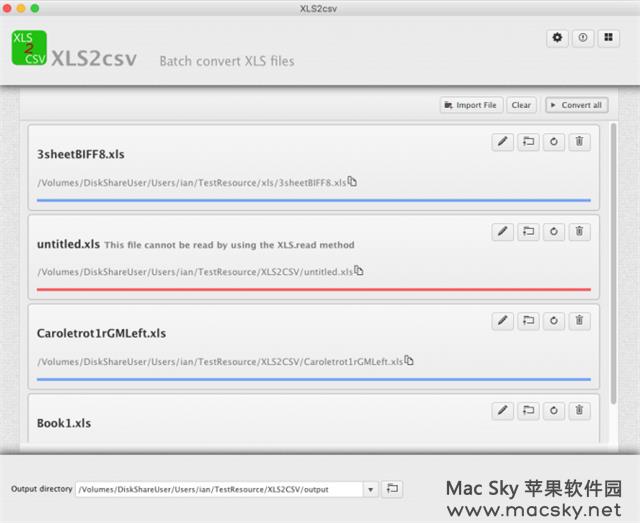This screenshot has height=523, width=640.
Task: Copy path of 3sheetBIFF8.xls
Action: [352, 181]
